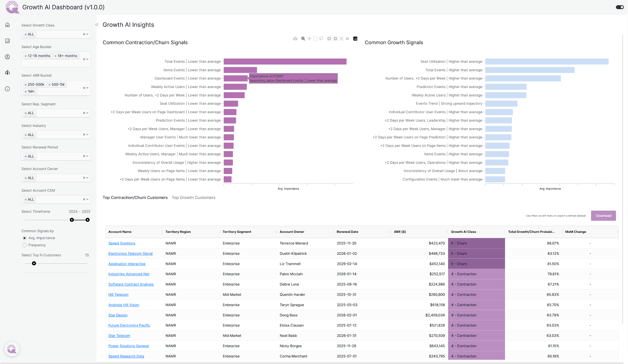
Task: Sort by Territory Region column header
Action: coord(178,232)
